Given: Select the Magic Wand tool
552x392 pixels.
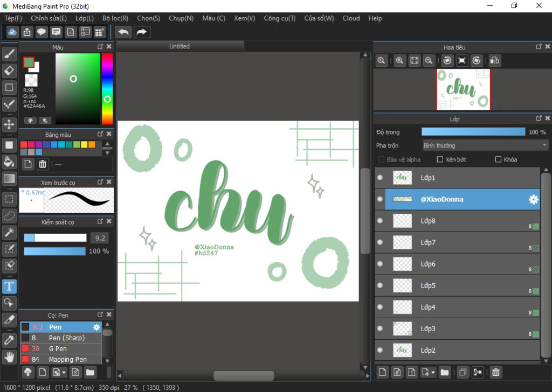Looking at the screenshot, I should [x=9, y=232].
